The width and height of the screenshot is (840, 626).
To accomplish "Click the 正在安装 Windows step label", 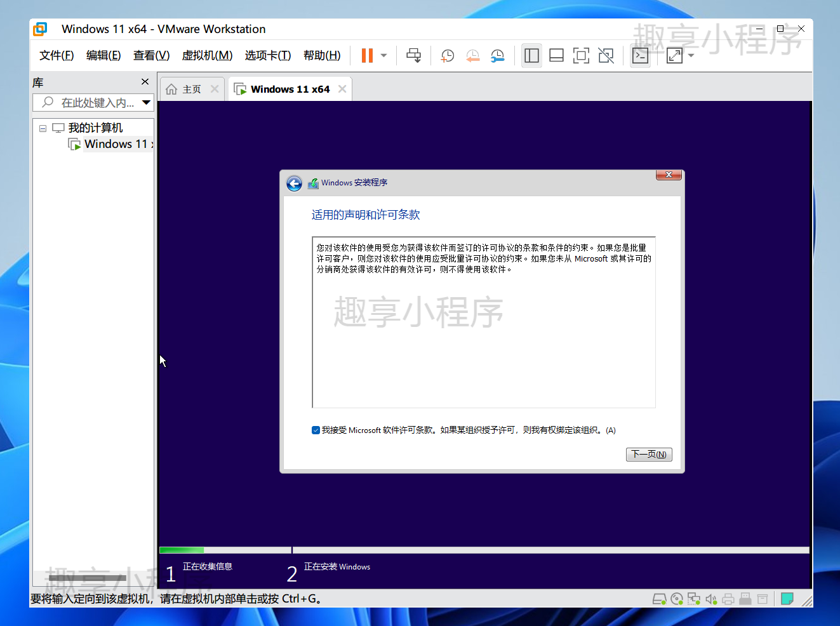I will click(x=337, y=566).
